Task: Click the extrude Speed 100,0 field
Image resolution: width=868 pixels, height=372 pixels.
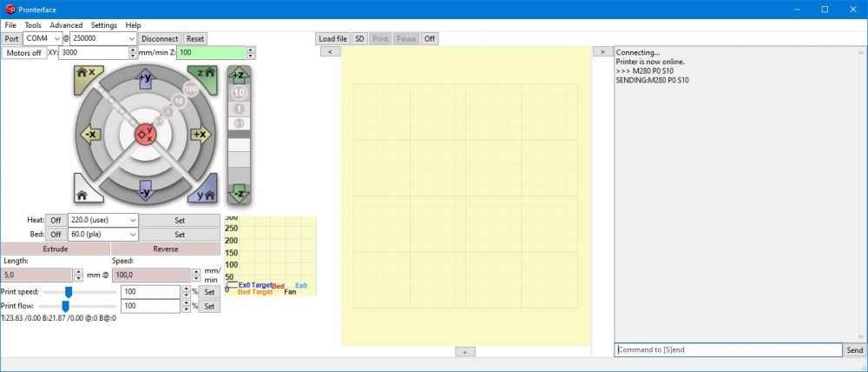Action: pyautogui.click(x=151, y=275)
